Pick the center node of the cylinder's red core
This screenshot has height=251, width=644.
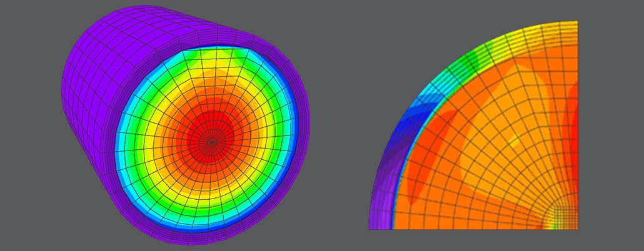click(x=211, y=142)
